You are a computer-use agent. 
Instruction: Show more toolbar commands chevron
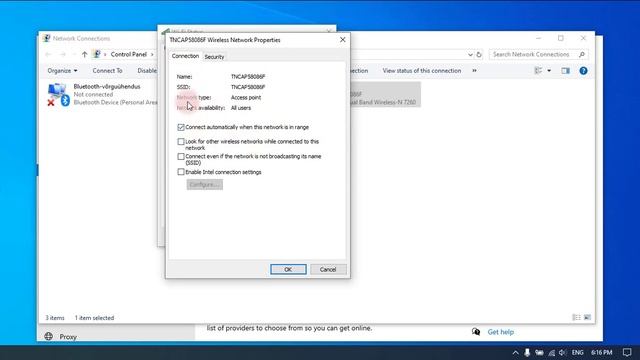(x=474, y=71)
